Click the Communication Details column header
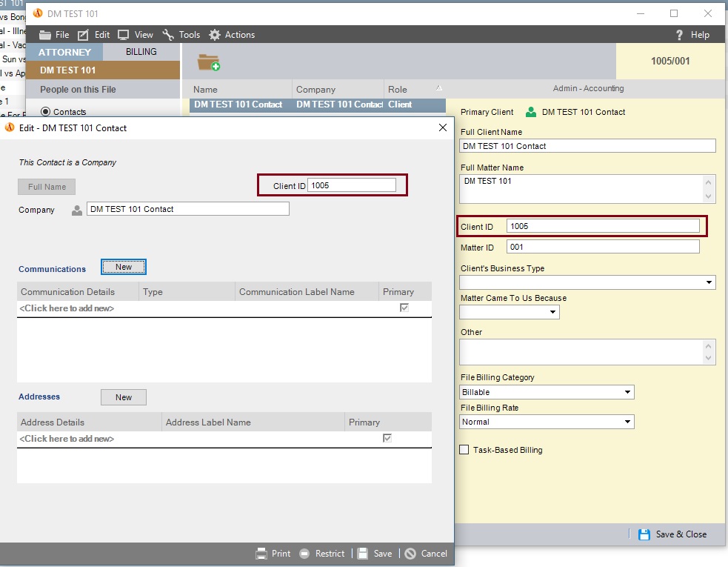This screenshot has width=728, height=567. click(78, 292)
